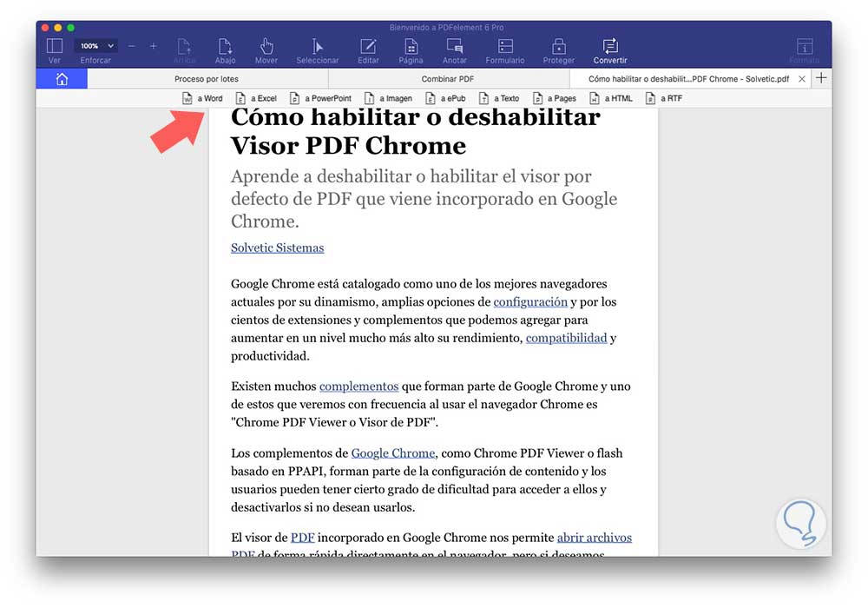The height and width of the screenshot is (608, 868).
Task: Go to the previous page with Arriba
Action: (184, 51)
